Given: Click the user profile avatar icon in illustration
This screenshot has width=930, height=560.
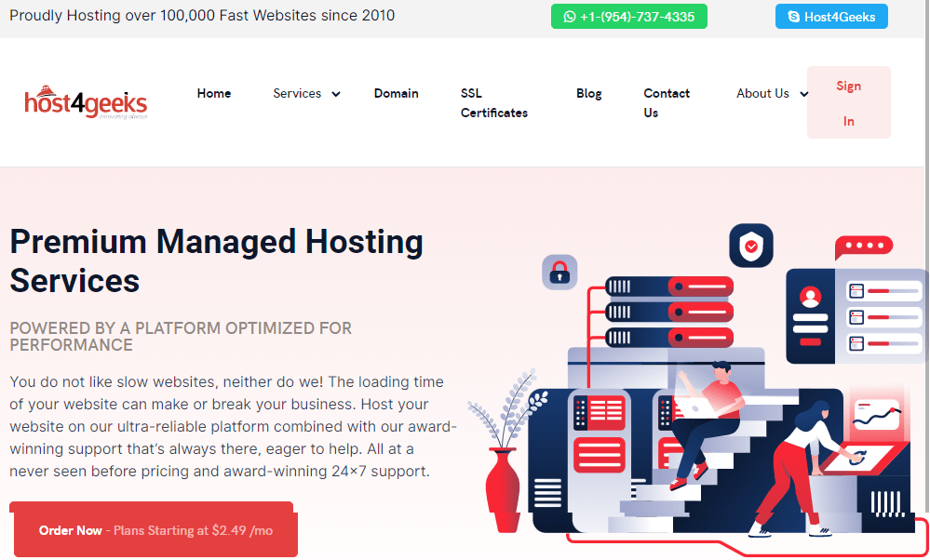Looking at the screenshot, I should tap(810, 297).
